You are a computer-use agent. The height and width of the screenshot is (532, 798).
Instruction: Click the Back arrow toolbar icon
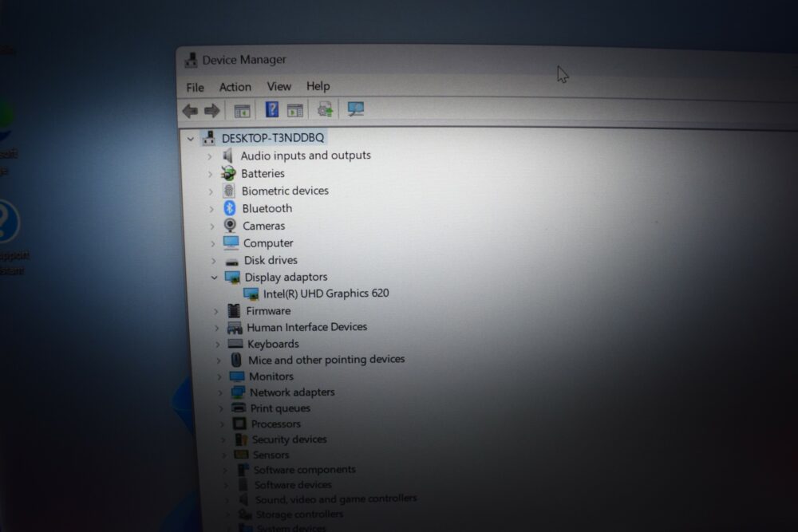click(x=191, y=110)
